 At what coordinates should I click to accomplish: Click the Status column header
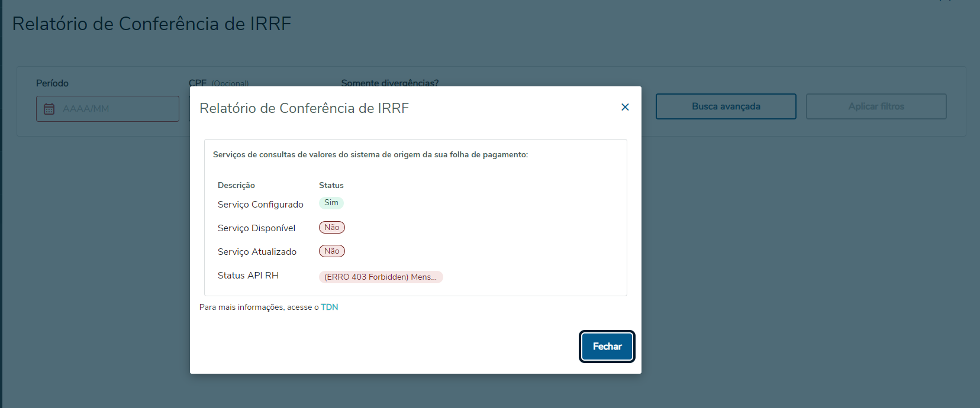click(x=331, y=185)
